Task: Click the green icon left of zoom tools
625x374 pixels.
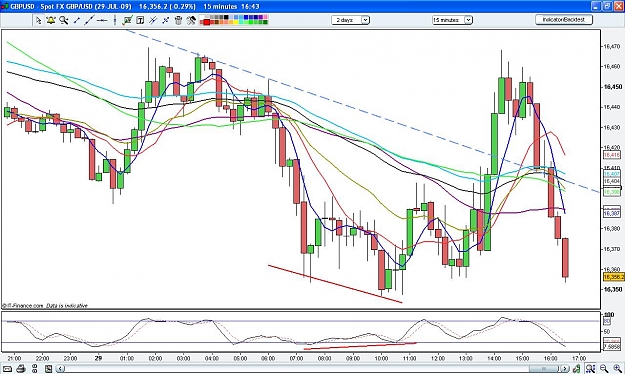Action: click(x=577, y=368)
